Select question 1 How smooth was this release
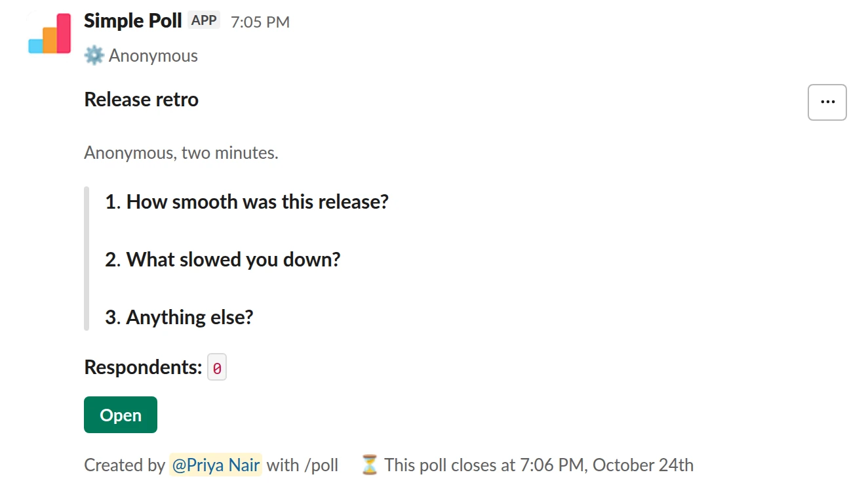This screenshot has width=868, height=483. pyautogui.click(x=247, y=201)
